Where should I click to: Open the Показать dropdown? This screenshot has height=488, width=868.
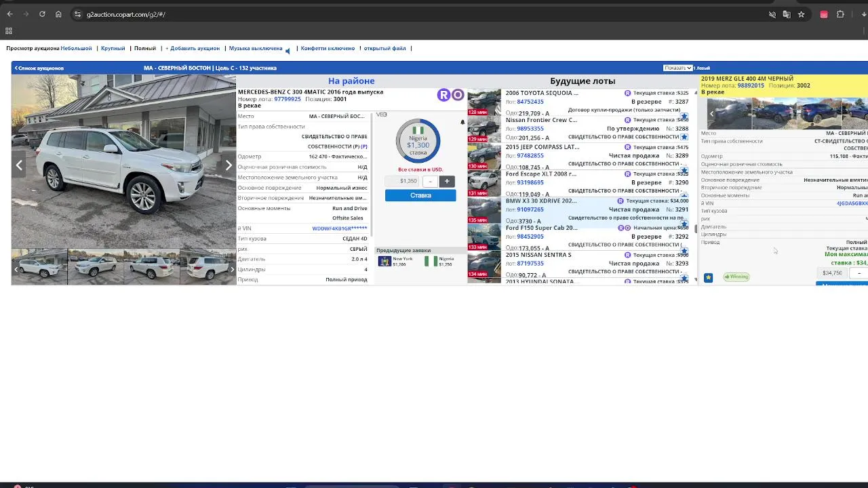678,68
